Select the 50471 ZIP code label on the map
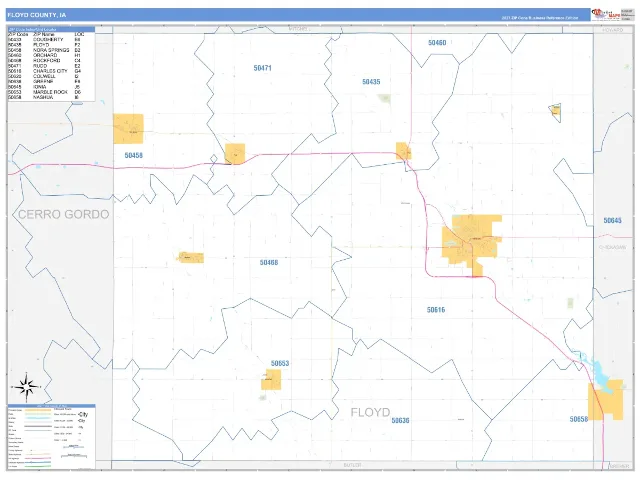640x480 pixels. (262, 68)
